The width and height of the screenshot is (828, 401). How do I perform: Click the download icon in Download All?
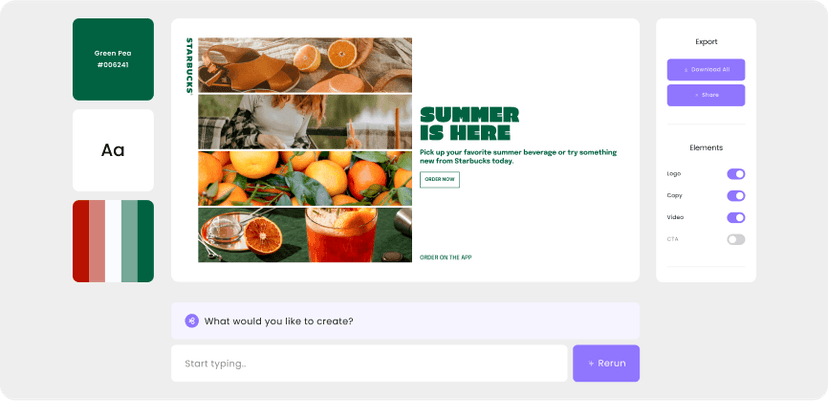(x=685, y=70)
